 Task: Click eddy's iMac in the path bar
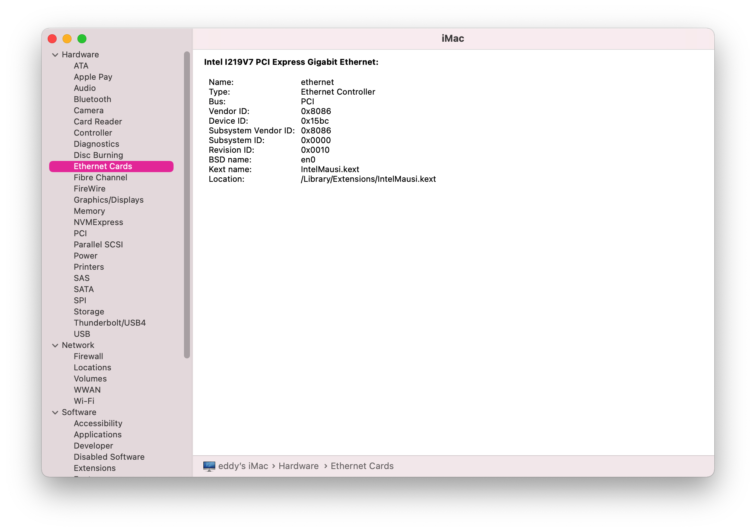click(243, 466)
